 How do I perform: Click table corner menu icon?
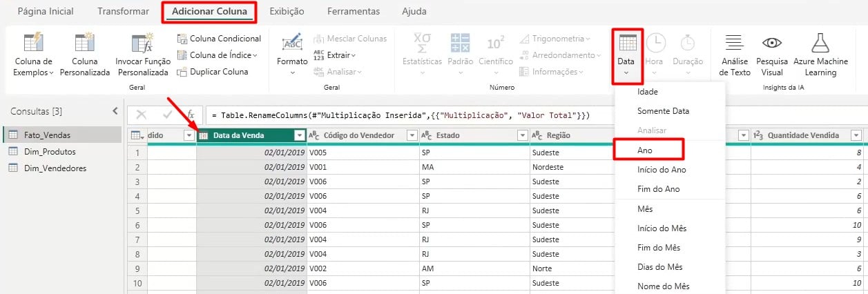click(x=137, y=135)
